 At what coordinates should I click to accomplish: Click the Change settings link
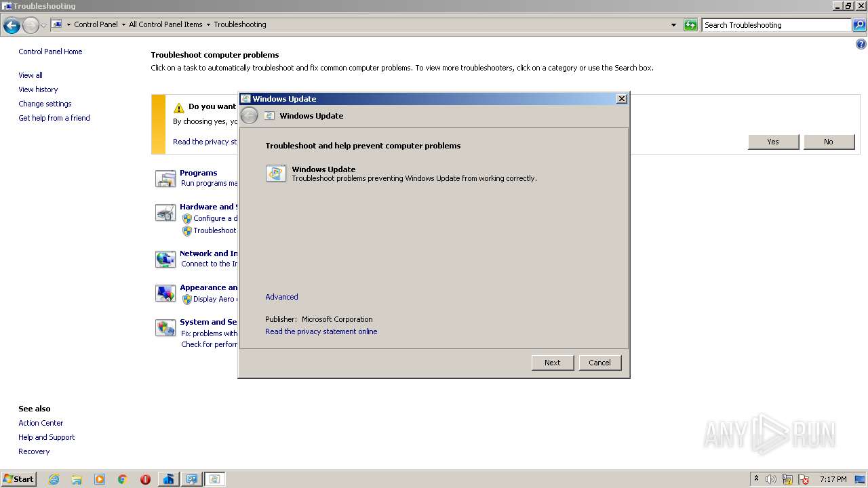[45, 104]
